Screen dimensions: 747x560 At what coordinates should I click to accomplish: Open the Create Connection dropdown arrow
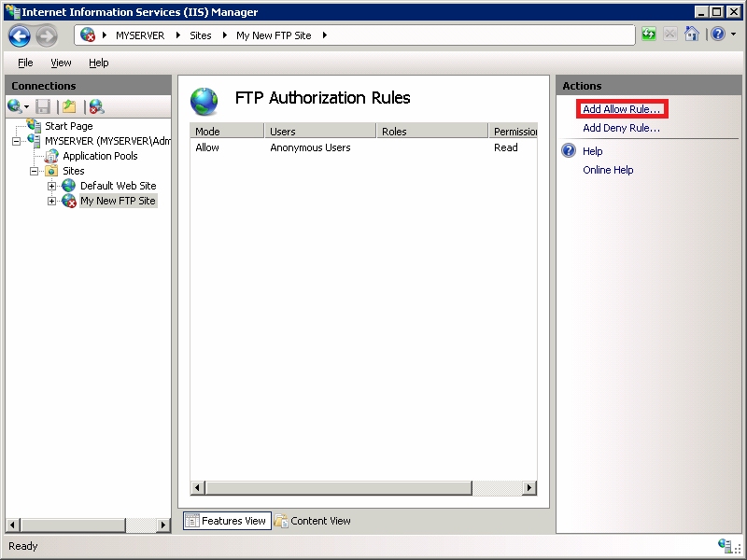(x=27, y=107)
